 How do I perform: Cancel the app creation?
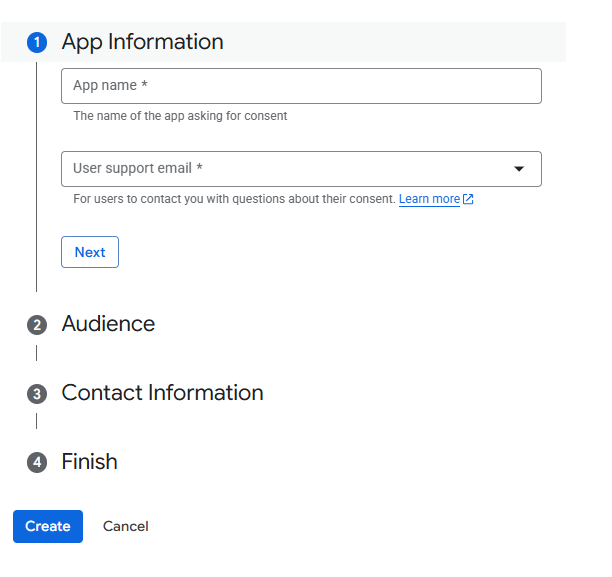point(126,526)
